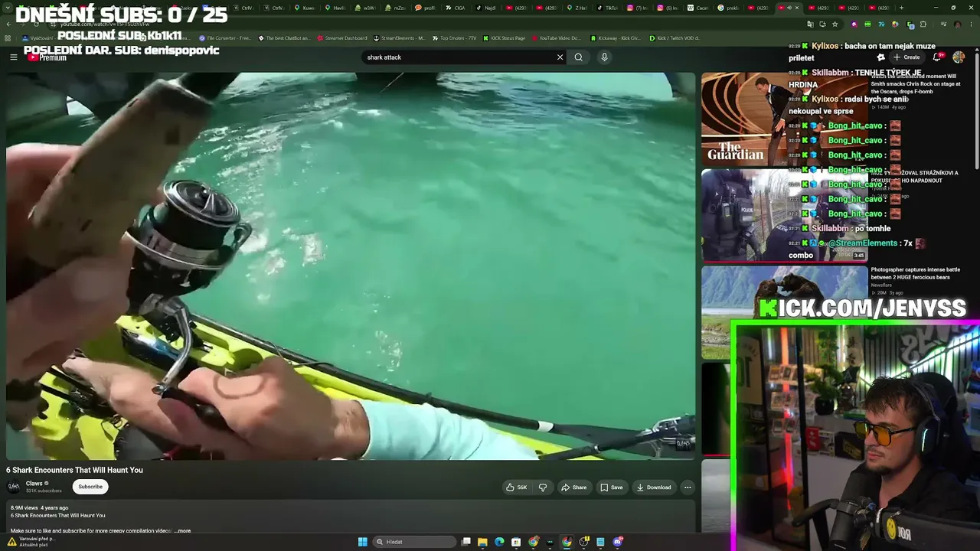Subscribe to the Claws channel
Screen dimensions: 980x551
[x=90, y=487]
